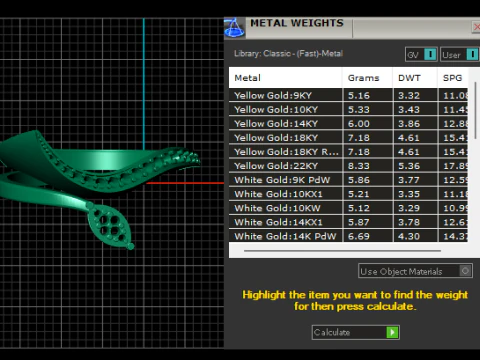Select the White Gold:10KX1 row
The width and height of the screenshot is (480, 360).
(348, 194)
